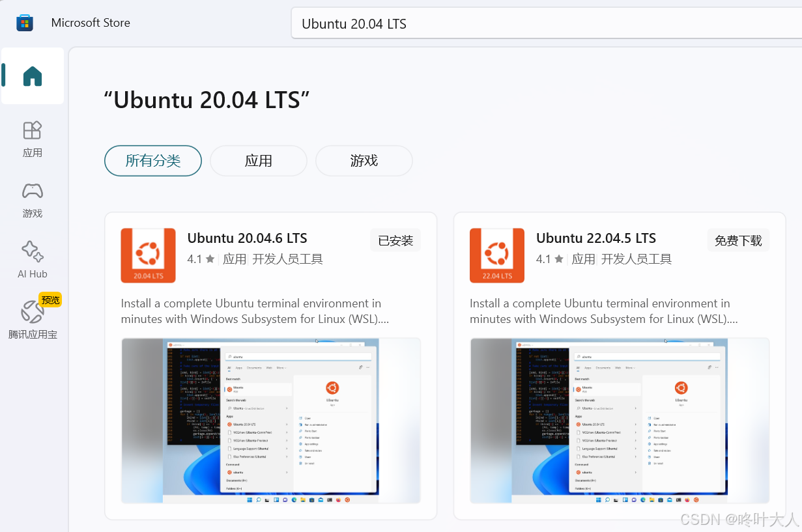The image size is (802, 532).
Task: Select the 游戏 filter tab
Action: (364, 161)
